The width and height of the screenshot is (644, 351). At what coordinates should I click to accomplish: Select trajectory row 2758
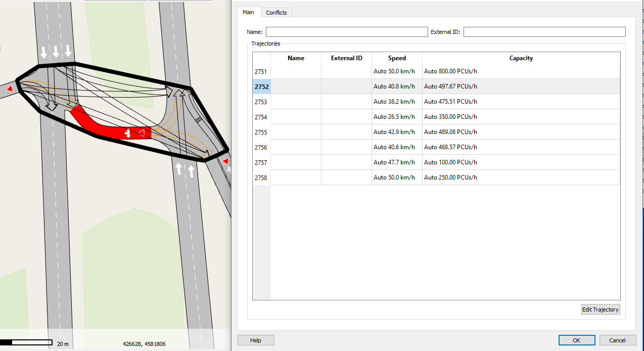pos(261,178)
